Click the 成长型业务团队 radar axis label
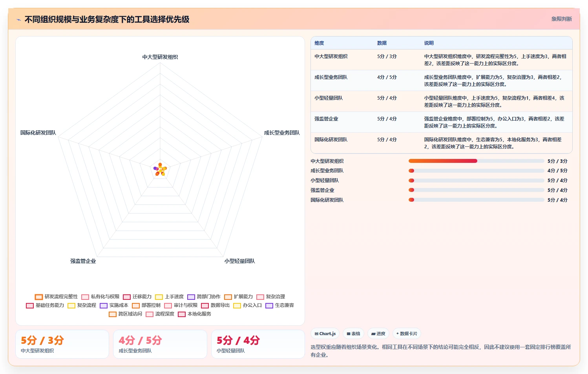 [x=282, y=133]
